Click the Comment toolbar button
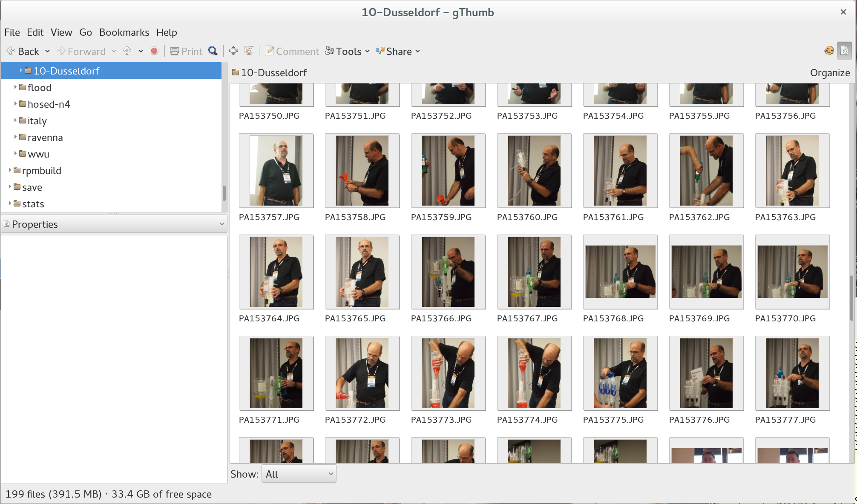The image size is (857, 504). point(292,52)
